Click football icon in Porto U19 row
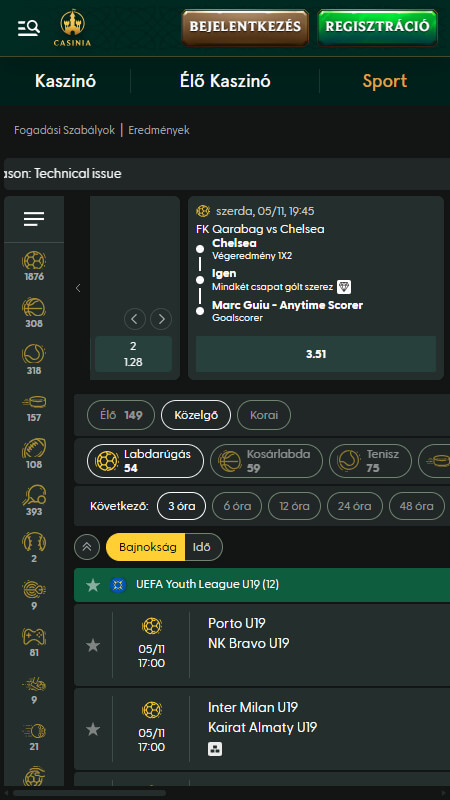Viewport: 450px width, 800px height. coord(152,626)
